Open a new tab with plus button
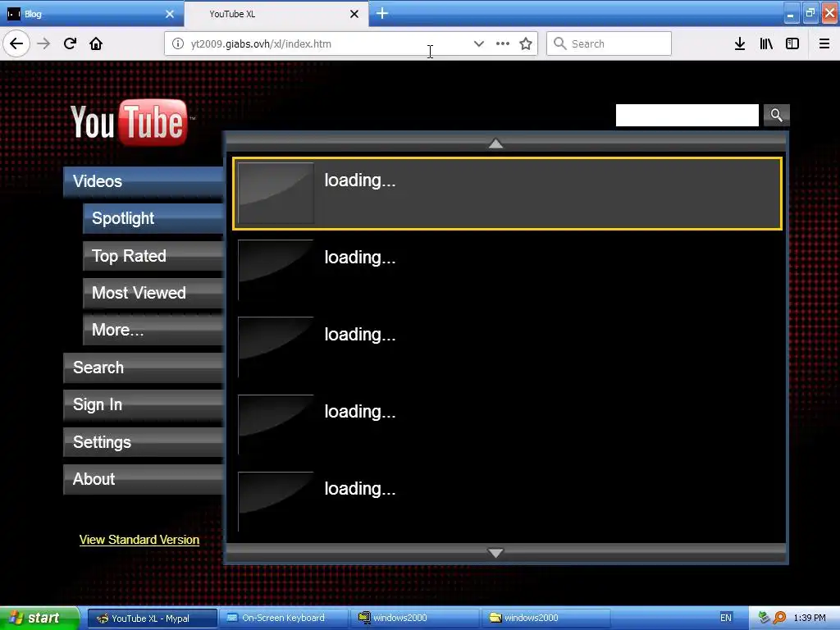840x630 pixels. point(382,13)
